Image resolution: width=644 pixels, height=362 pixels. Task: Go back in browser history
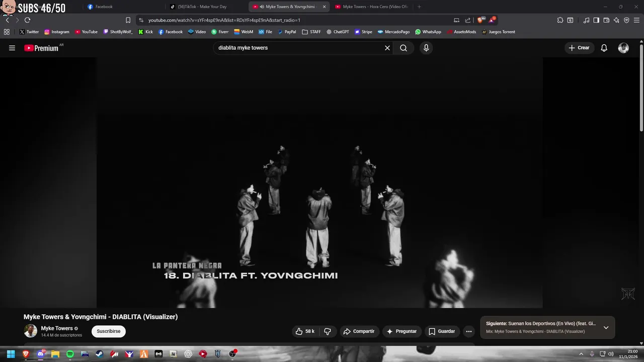pyautogui.click(x=7, y=20)
